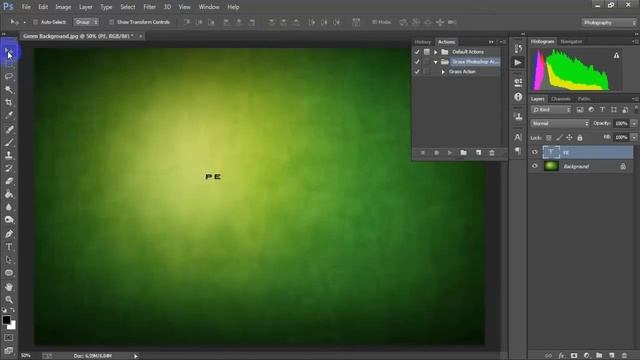Screen dimensions: 640x360
Task: Toggle dialog box for Default Actions
Action: [427, 52]
